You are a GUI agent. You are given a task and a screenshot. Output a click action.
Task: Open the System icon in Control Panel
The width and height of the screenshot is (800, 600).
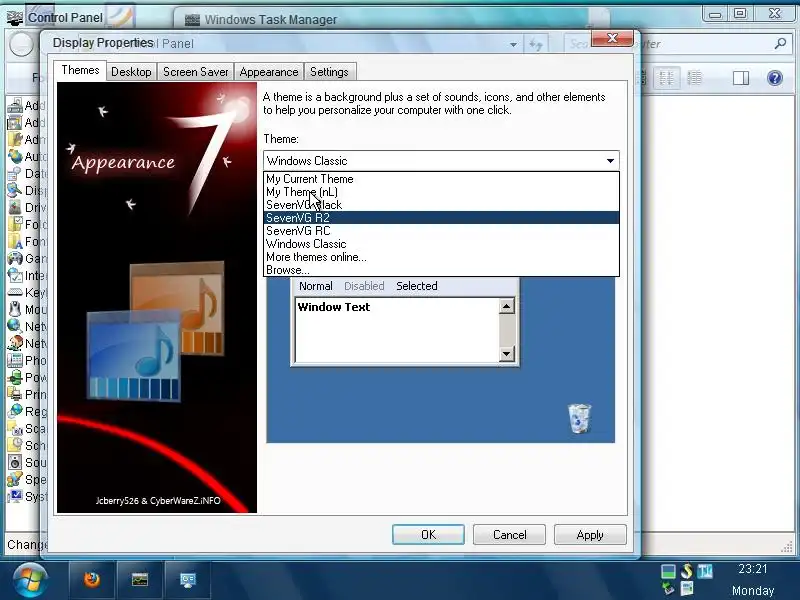tap(15, 496)
